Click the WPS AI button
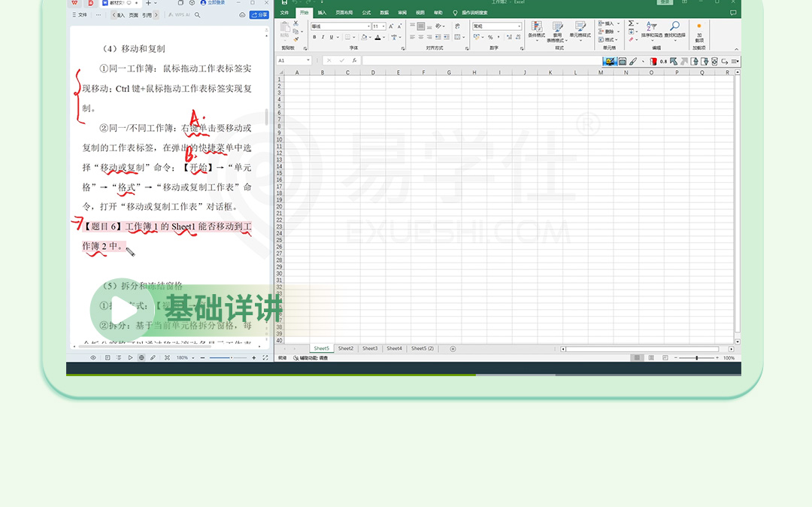The image size is (812, 507). (179, 15)
